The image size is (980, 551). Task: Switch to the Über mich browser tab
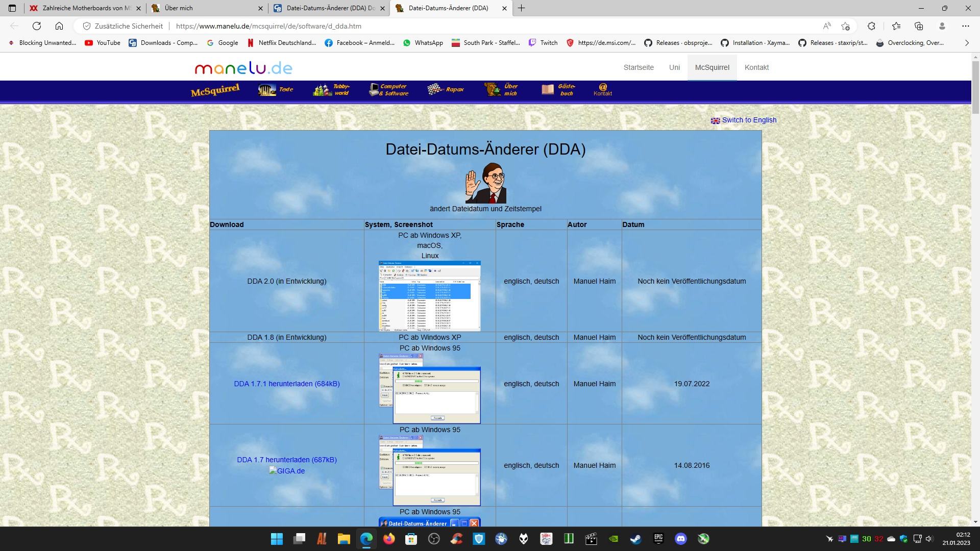click(x=207, y=8)
